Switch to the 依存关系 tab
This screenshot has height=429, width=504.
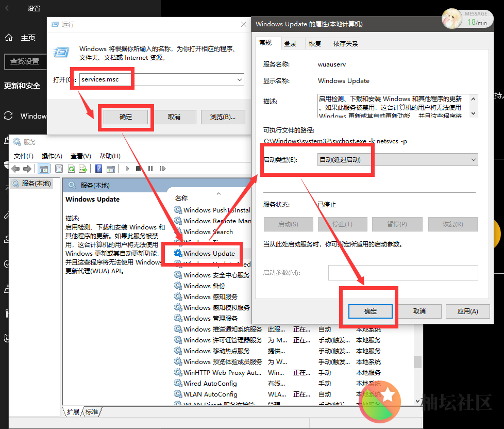tap(345, 43)
